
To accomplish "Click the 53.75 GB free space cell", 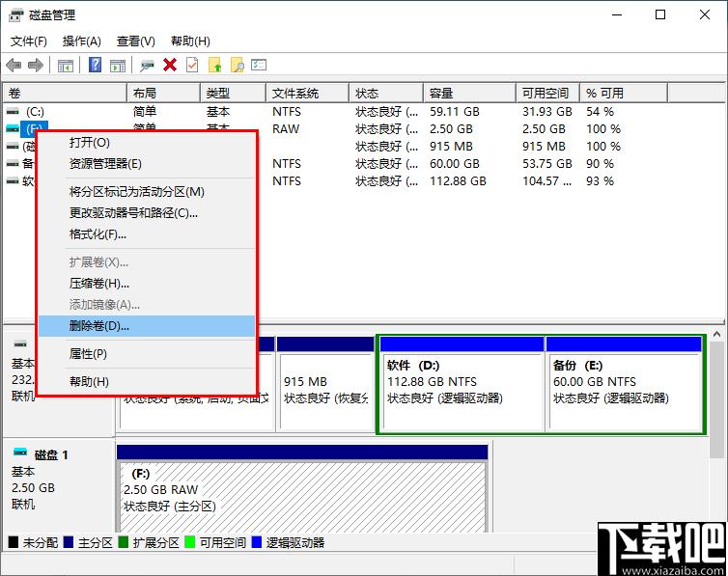I will pos(547,164).
